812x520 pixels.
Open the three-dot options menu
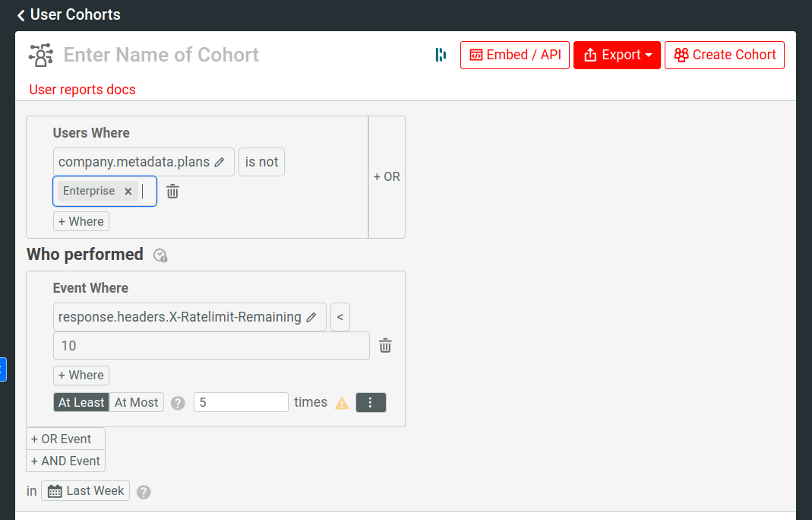click(x=371, y=402)
